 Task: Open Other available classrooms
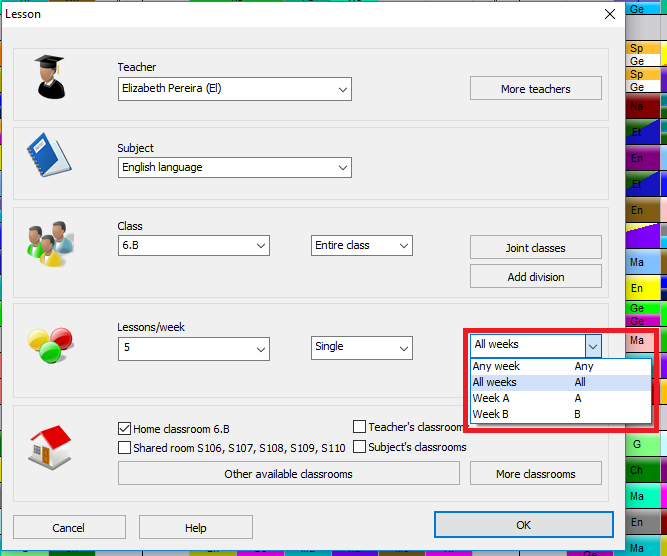[x=288, y=474]
